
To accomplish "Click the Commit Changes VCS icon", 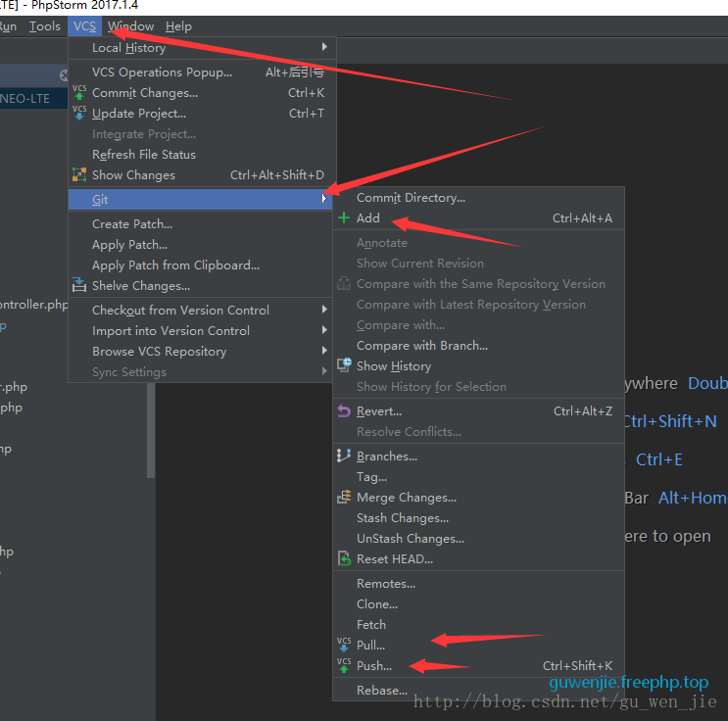I will pos(79,93).
